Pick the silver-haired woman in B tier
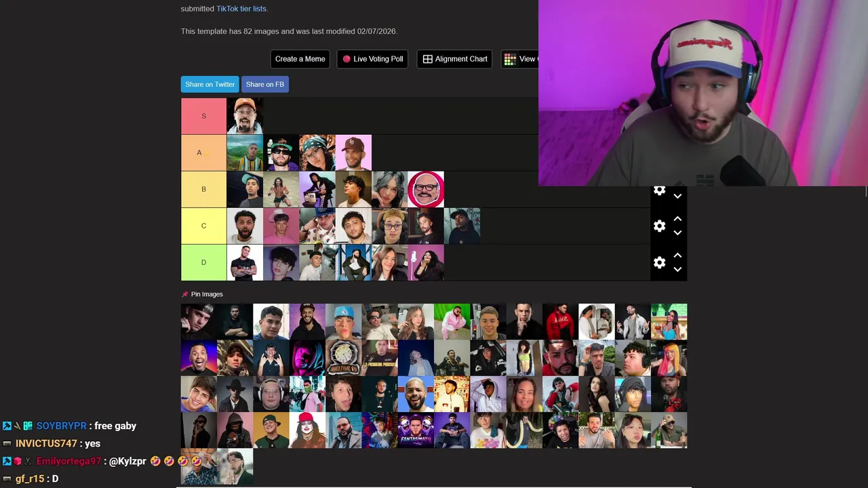 [x=390, y=189]
